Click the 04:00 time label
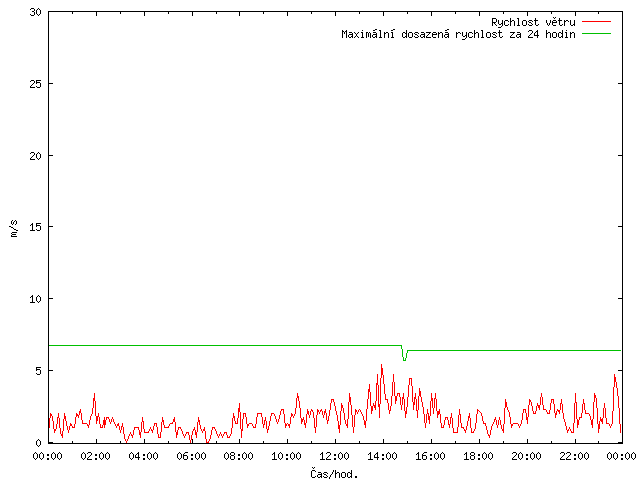This screenshot has height=480, width=640. click(x=143, y=456)
